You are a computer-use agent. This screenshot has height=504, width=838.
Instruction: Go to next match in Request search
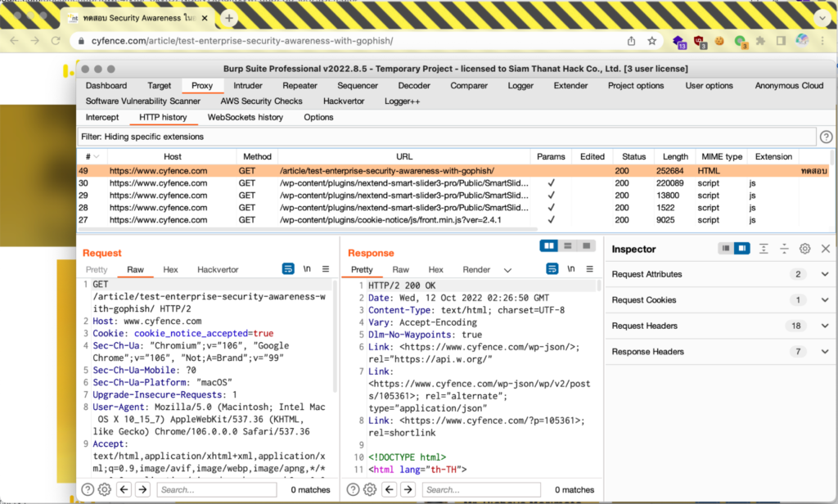pyautogui.click(x=142, y=489)
